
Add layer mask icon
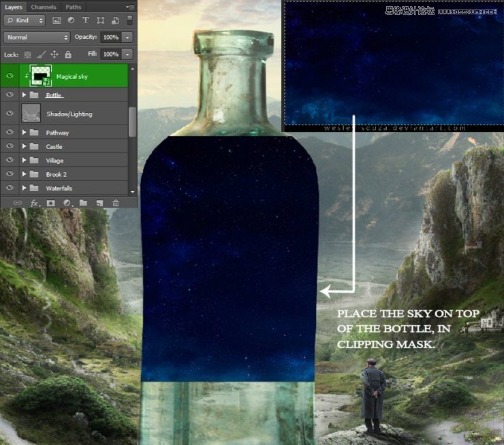pos(51,203)
